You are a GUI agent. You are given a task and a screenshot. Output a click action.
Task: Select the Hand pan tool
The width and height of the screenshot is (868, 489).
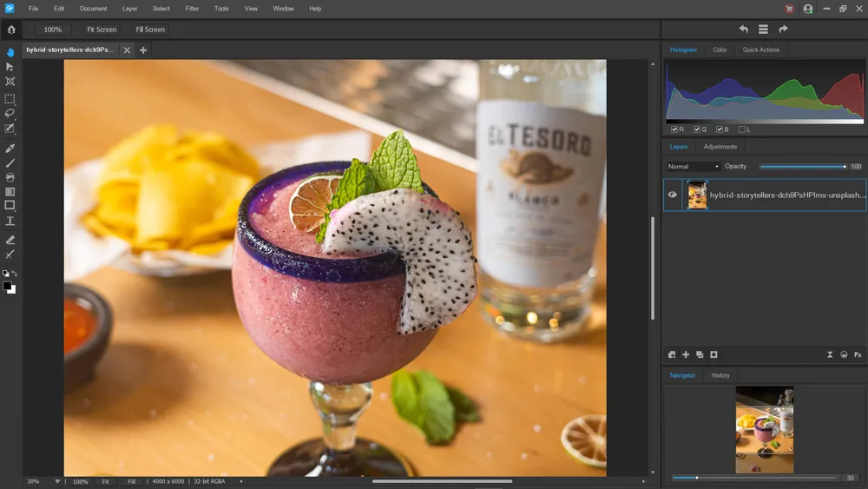10,52
